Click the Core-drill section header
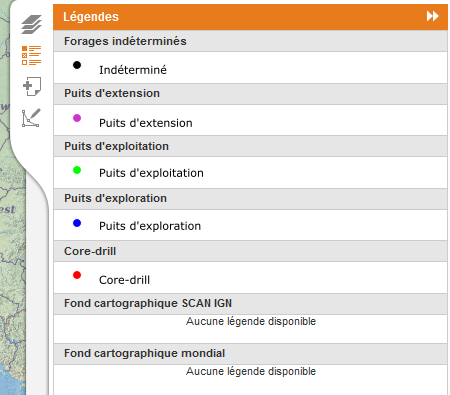Image resolution: width=450 pixels, height=395 pixels. [x=250, y=251]
